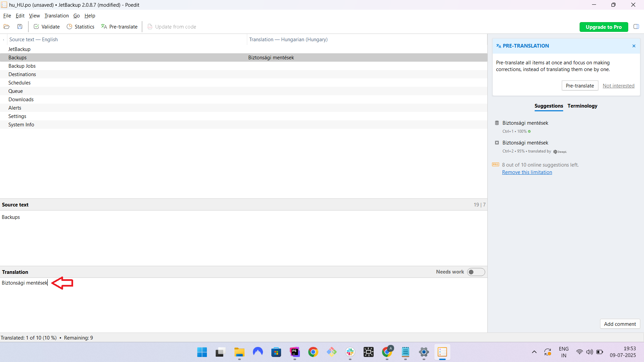The image size is (644, 362).
Task: Click Update from code
Action: [172, 27]
